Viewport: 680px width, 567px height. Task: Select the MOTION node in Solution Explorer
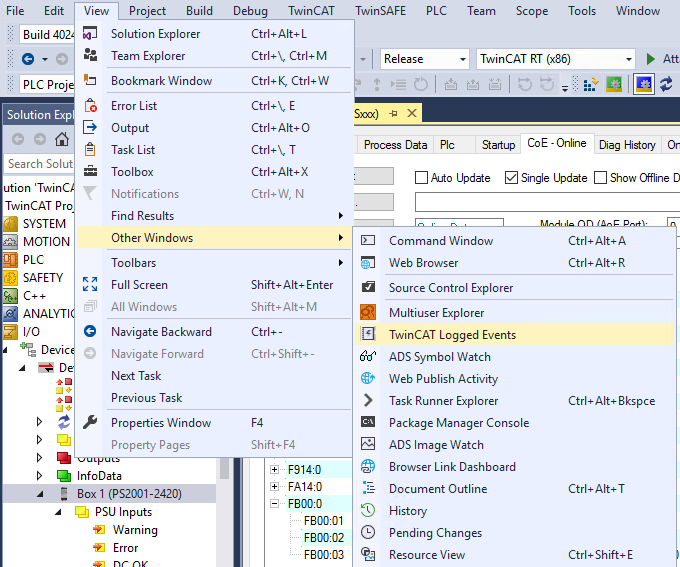click(x=46, y=241)
